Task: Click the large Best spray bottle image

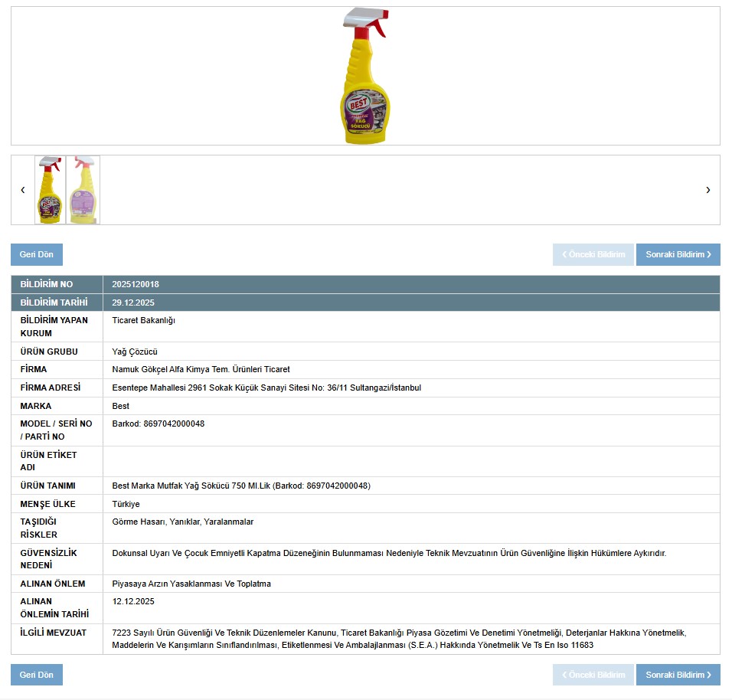Action: tap(365, 76)
